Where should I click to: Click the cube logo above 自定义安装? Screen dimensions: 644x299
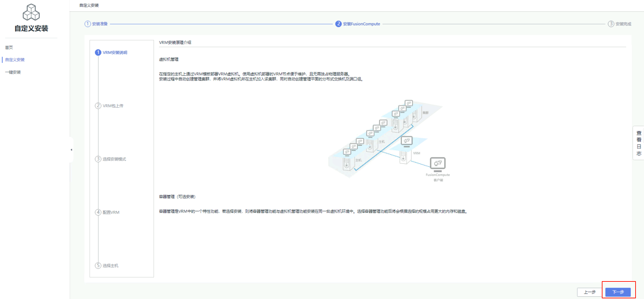[31, 12]
